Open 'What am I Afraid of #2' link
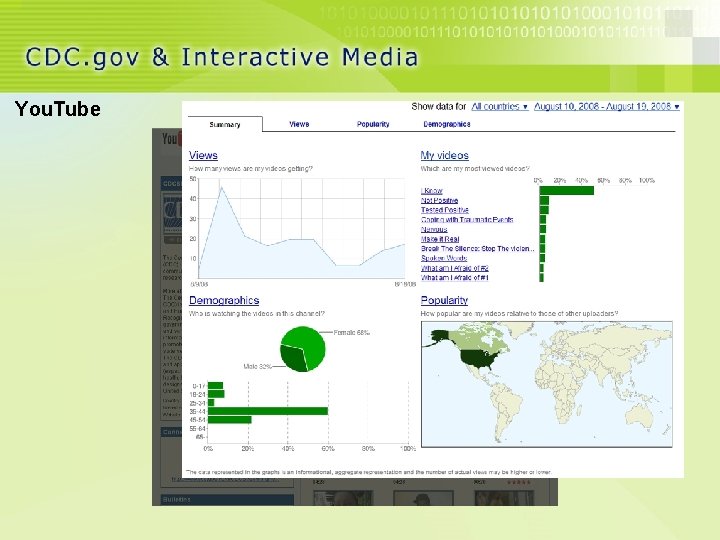720x540 pixels. tap(455, 268)
